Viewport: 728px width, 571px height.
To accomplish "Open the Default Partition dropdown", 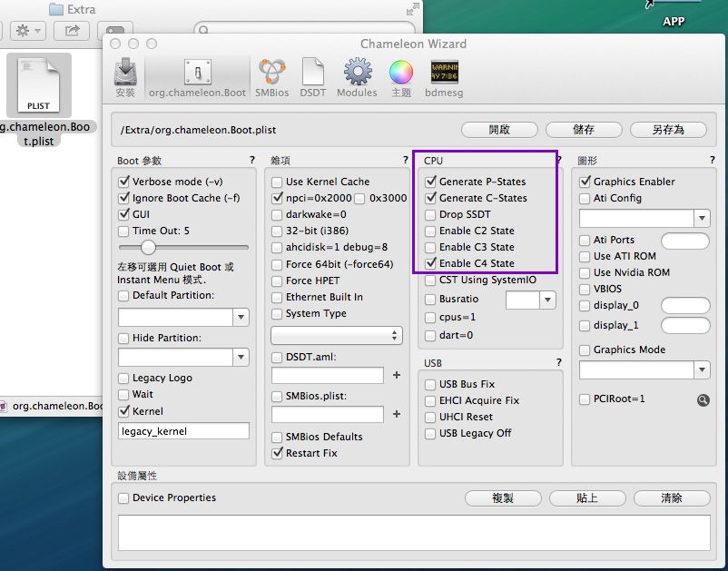I will [241, 317].
